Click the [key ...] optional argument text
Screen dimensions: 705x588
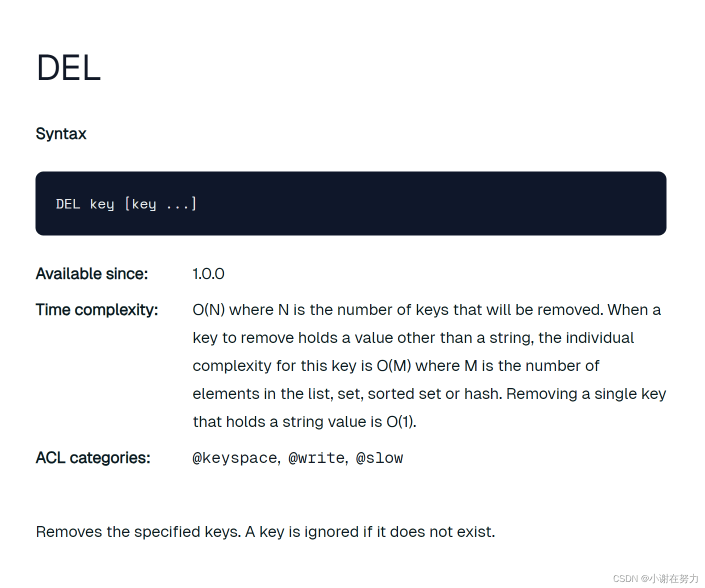point(160,204)
